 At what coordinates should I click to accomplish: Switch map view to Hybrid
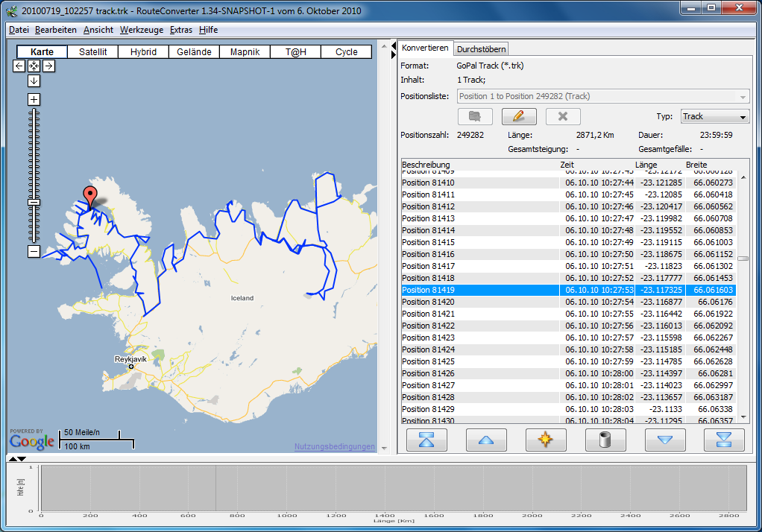[x=143, y=52]
